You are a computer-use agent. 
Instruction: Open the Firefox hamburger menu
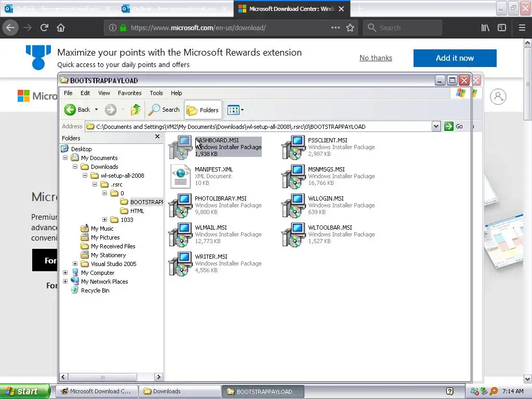point(522,28)
